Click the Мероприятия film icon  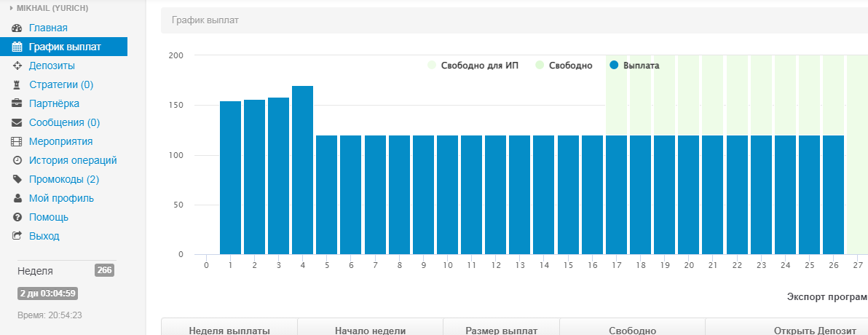click(x=17, y=142)
